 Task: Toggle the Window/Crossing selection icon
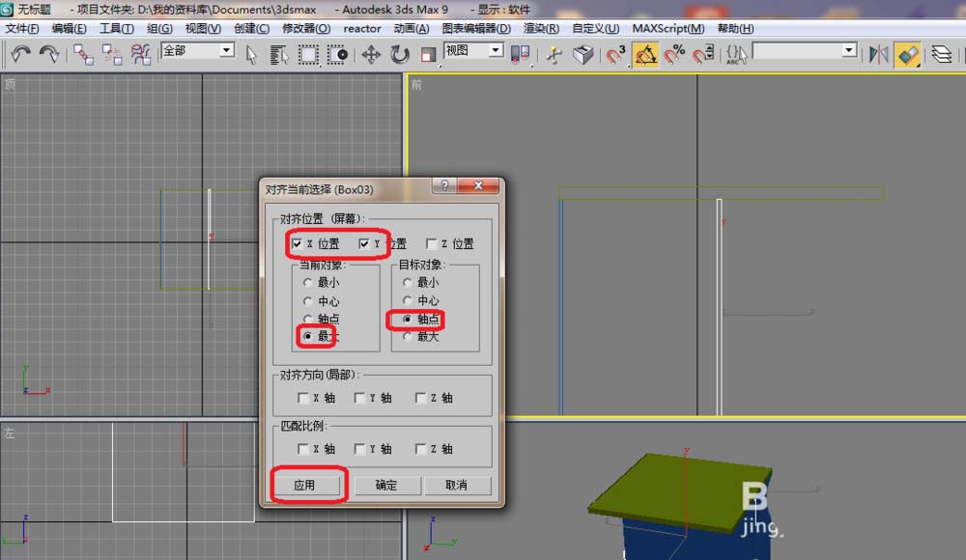[x=337, y=54]
